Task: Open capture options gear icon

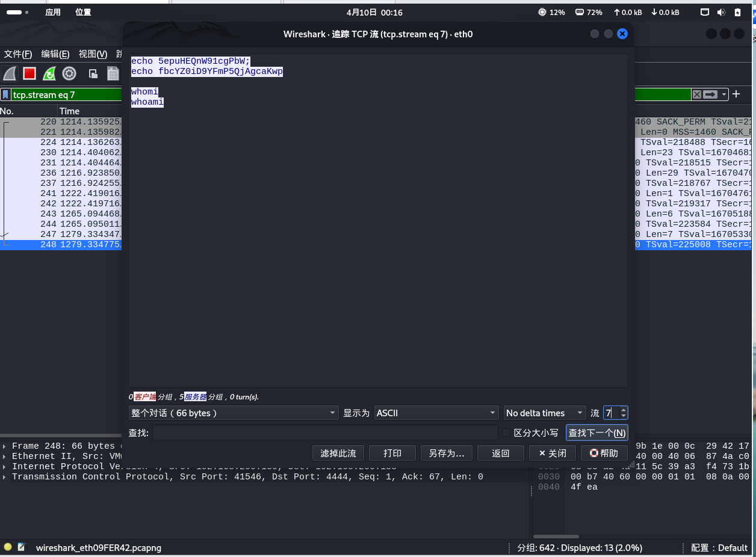Action: point(69,73)
